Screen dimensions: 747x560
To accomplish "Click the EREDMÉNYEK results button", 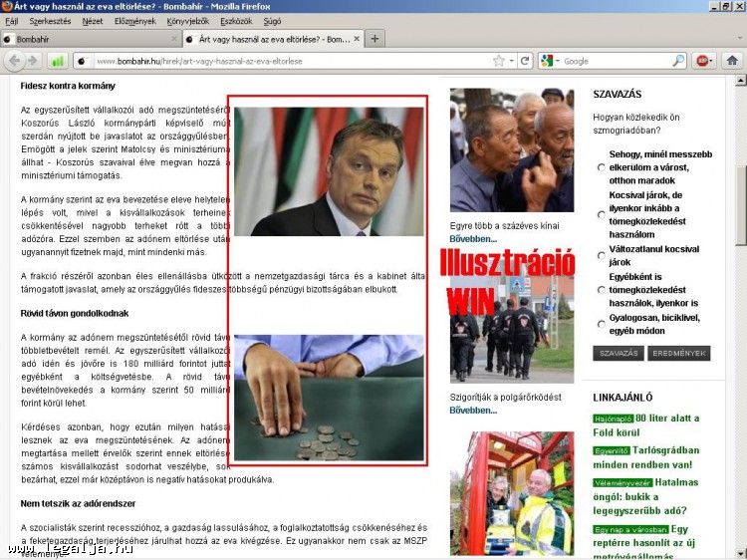I will [x=678, y=353].
